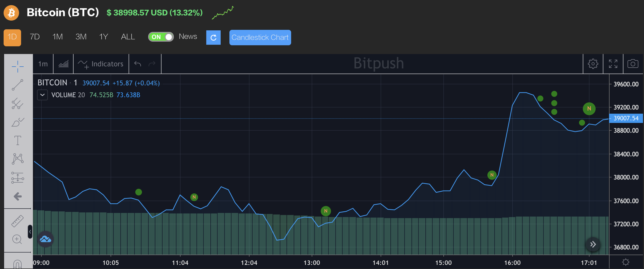Toggle the News switch off
Screen dimensions: 644x269
(x=161, y=37)
